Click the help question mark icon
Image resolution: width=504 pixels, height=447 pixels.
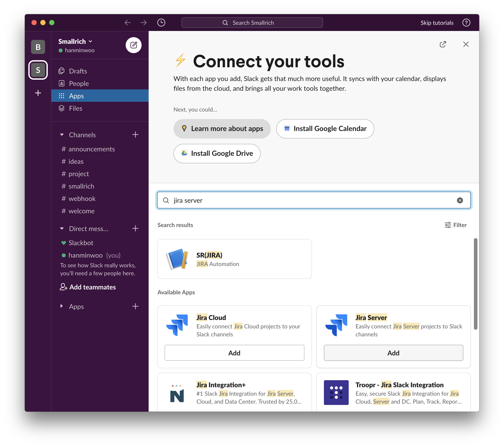466,23
